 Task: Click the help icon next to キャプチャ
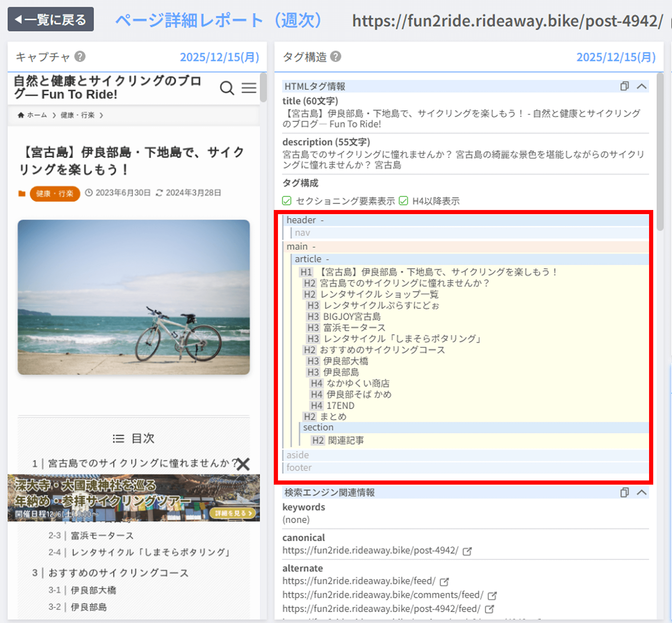(x=80, y=56)
